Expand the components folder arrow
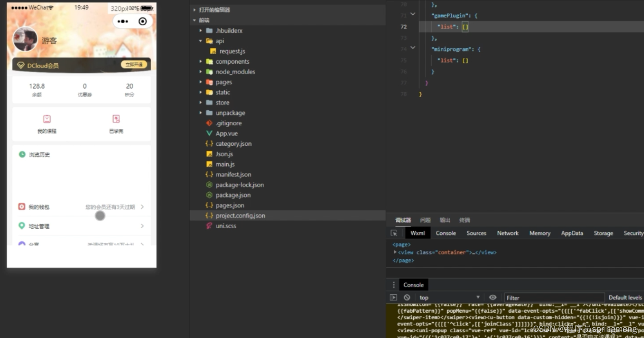This screenshot has height=338, width=644. point(200,61)
